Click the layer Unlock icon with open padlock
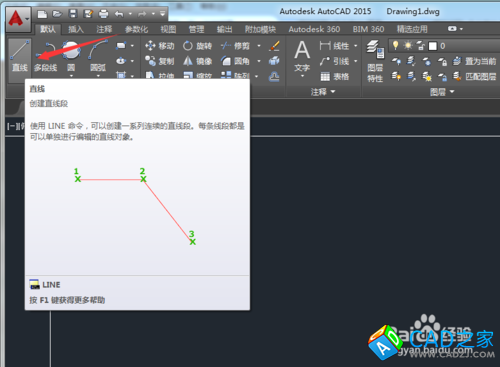The height and width of the screenshot is (367, 500). coord(442,77)
